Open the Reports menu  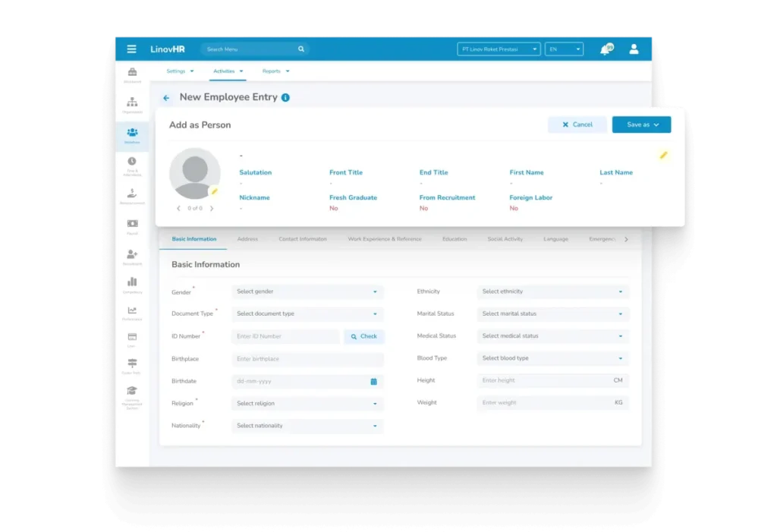point(275,71)
